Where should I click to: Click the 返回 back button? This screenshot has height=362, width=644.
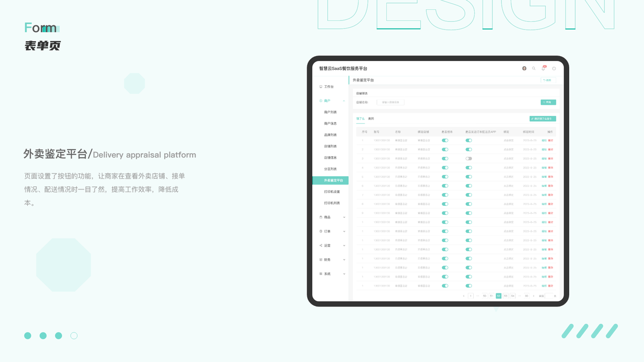tap(547, 80)
